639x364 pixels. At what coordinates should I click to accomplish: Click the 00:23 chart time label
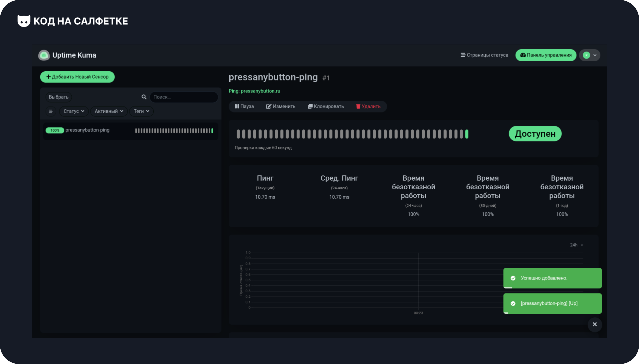coord(418,313)
